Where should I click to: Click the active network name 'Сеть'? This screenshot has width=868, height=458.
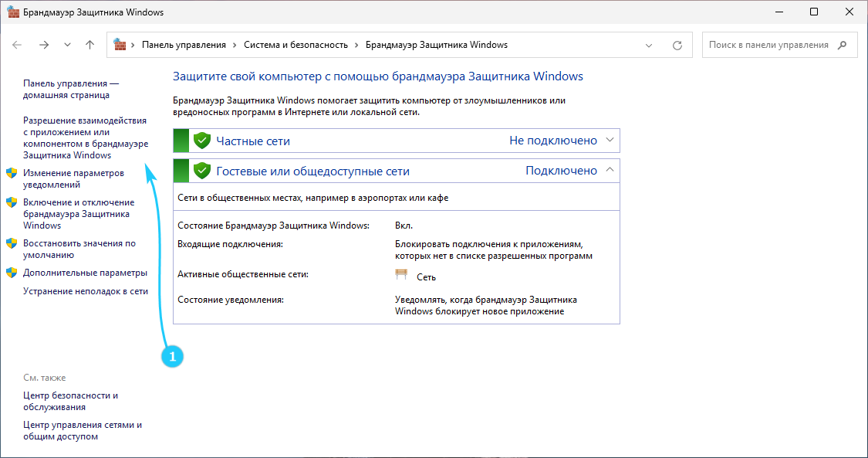[x=426, y=277]
